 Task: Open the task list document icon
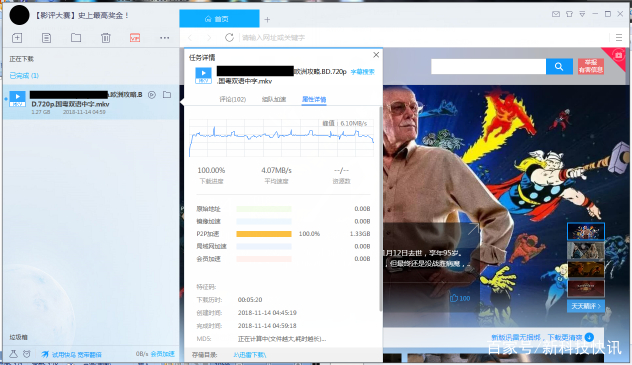(x=46, y=38)
